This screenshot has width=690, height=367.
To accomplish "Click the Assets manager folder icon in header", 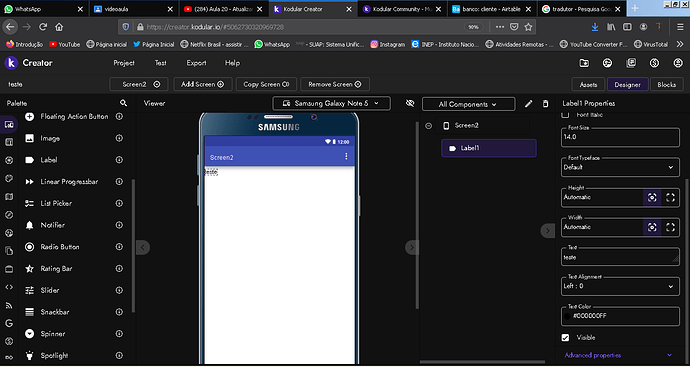I will 584,63.
